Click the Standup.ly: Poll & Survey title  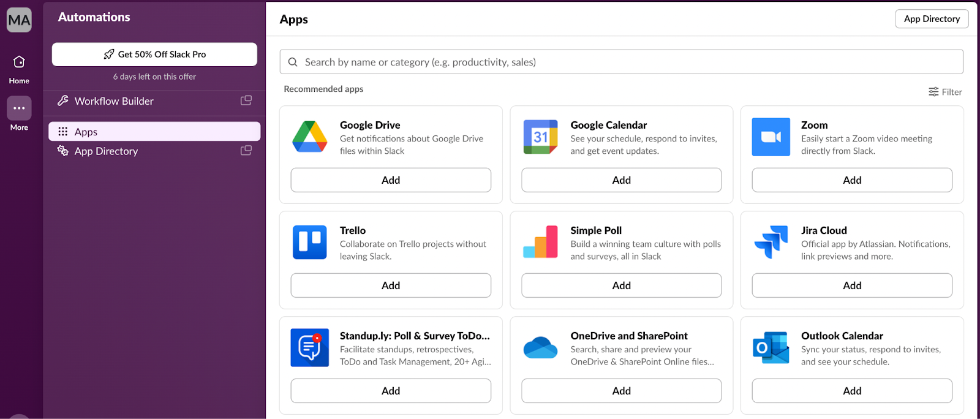(x=415, y=336)
